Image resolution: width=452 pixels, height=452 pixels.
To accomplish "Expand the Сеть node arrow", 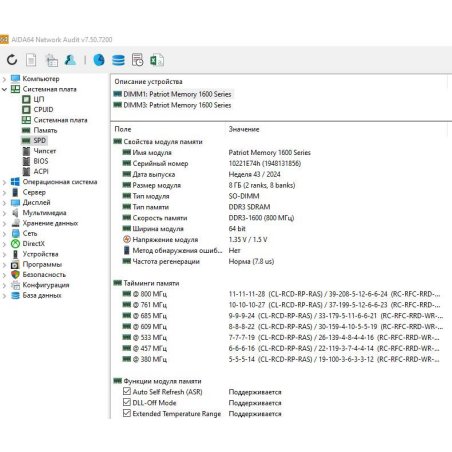I will (4, 234).
